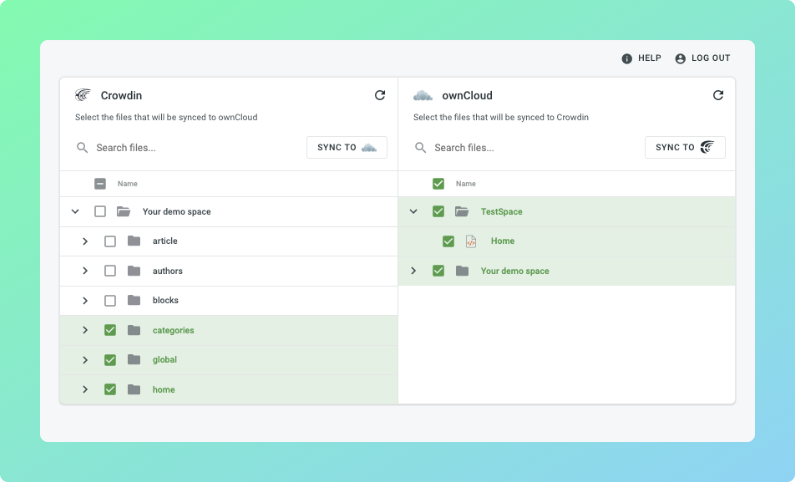Select the TestSpace folder name
This screenshot has width=795, height=482.
coord(501,212)
